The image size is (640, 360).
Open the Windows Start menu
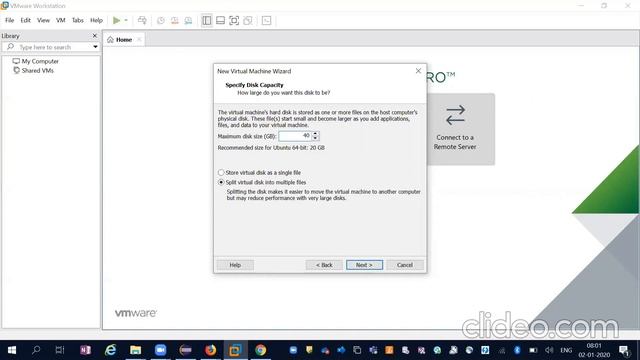coord(12,350)
